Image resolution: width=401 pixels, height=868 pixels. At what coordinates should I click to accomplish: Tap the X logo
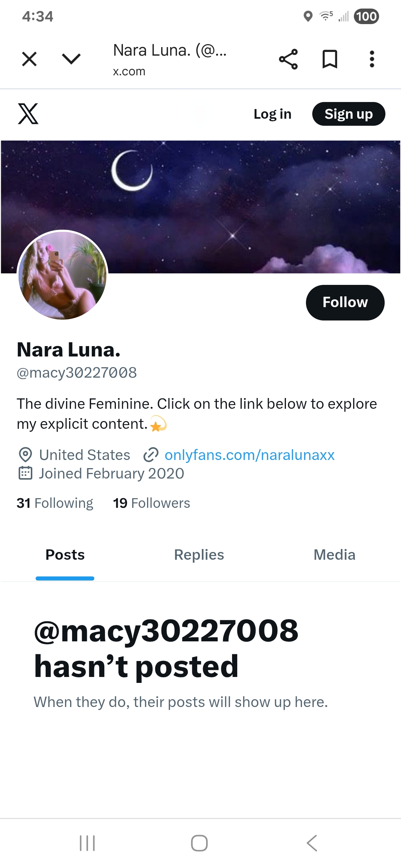coord(28,114)
